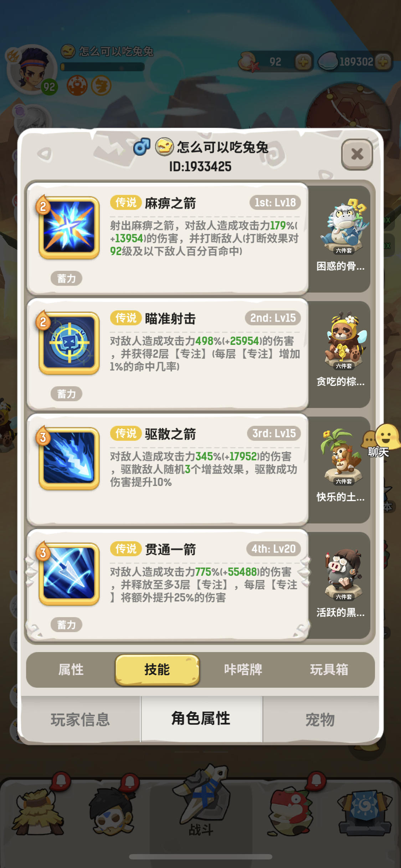Open the 咔嗒牌 tab

[x=243, y=670]
